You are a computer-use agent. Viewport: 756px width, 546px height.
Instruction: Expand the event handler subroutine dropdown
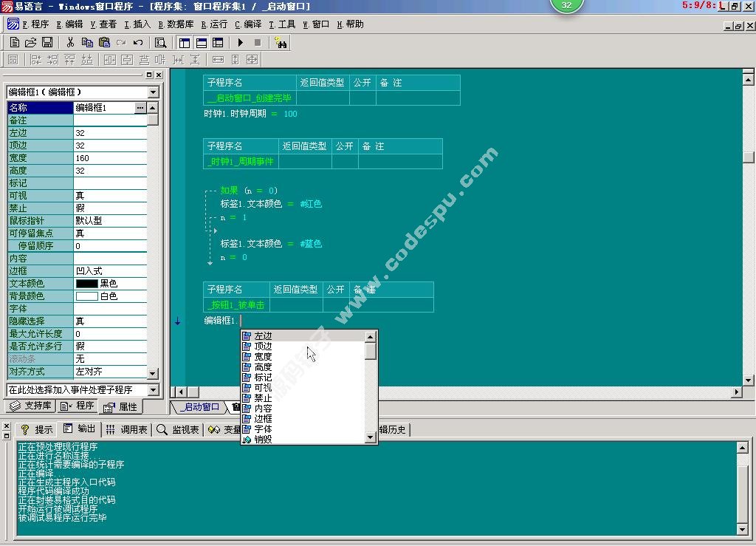(153, 389)
